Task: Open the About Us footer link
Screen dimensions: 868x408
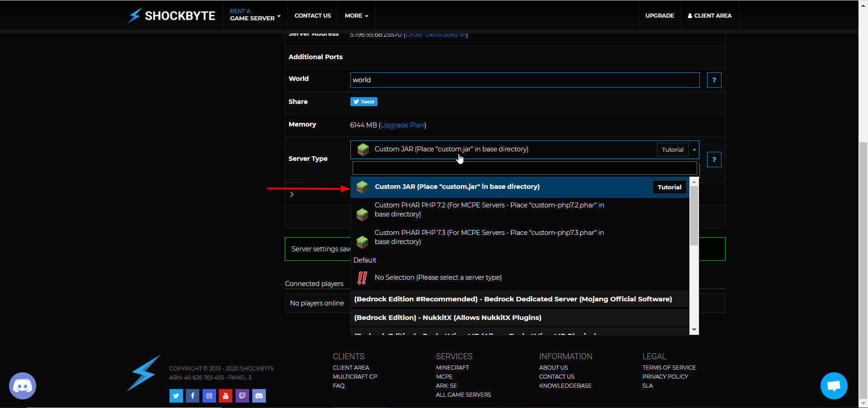Action: click(553, 368)
